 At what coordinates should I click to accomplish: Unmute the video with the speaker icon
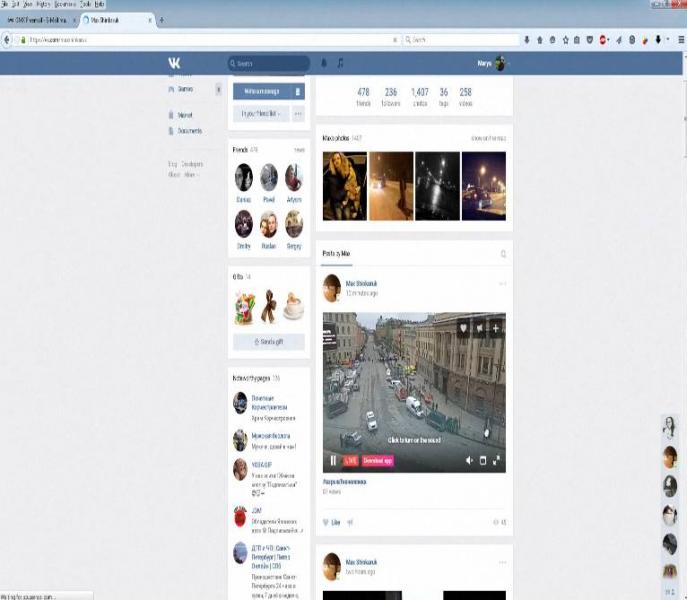tap(468, 460)
